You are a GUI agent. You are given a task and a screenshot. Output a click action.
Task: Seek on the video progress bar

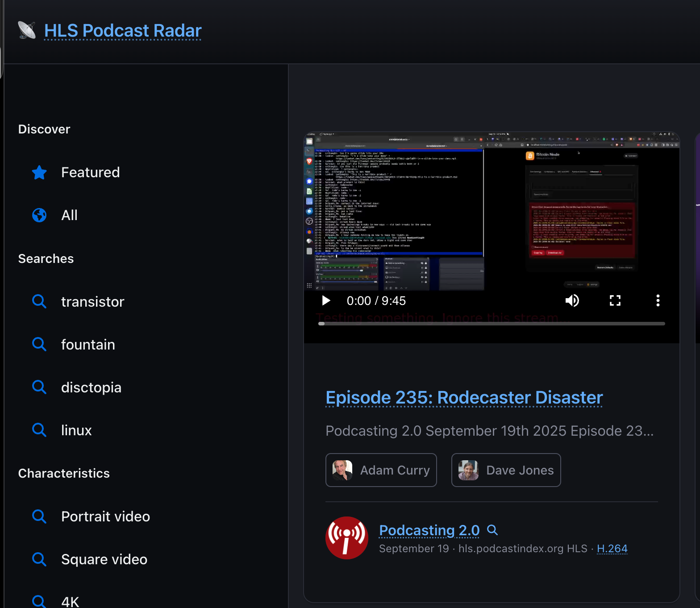tap(491, 324)
